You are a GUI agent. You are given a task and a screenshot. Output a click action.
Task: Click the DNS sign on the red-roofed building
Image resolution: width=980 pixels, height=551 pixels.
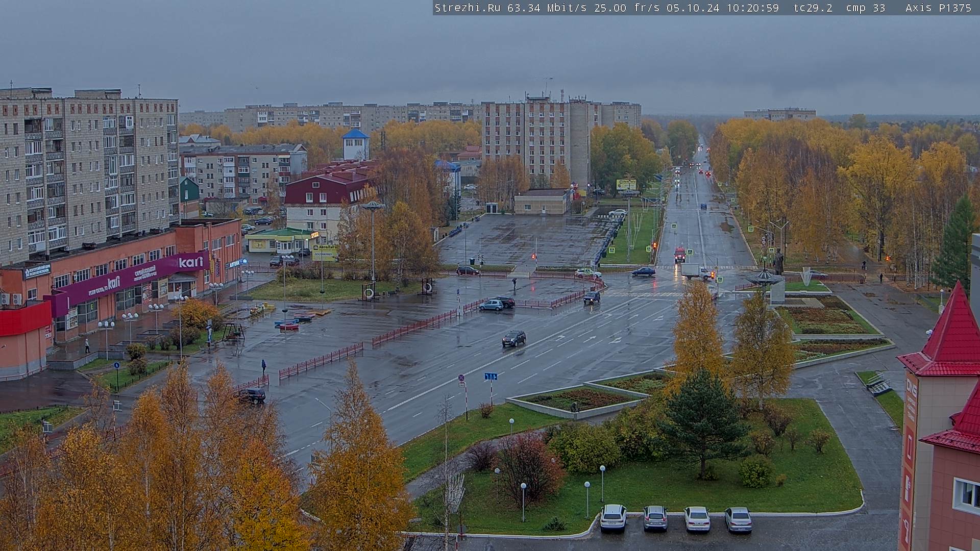911,387
